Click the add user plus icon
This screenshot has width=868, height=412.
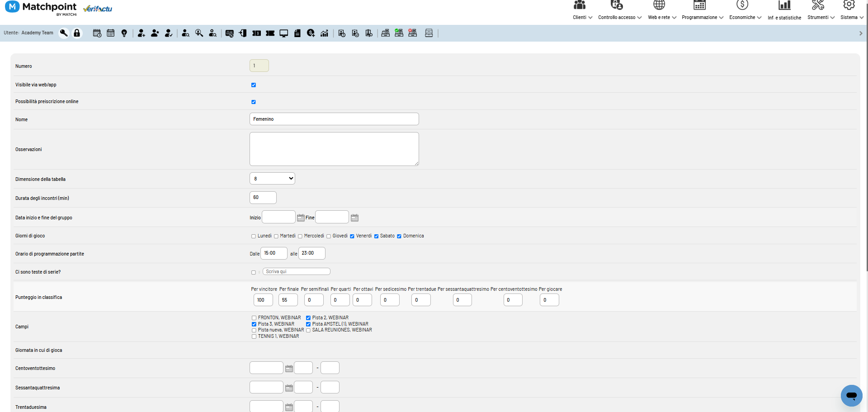[142, 33]
